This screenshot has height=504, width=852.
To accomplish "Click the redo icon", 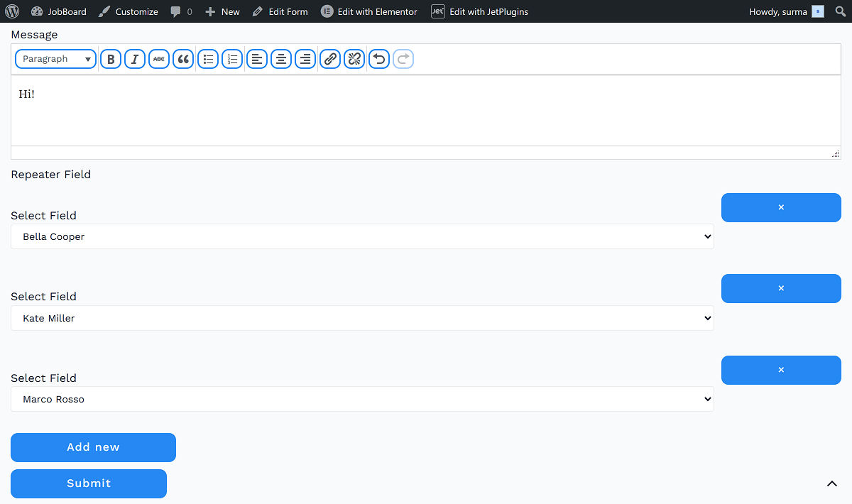I will tap(403, 59).
